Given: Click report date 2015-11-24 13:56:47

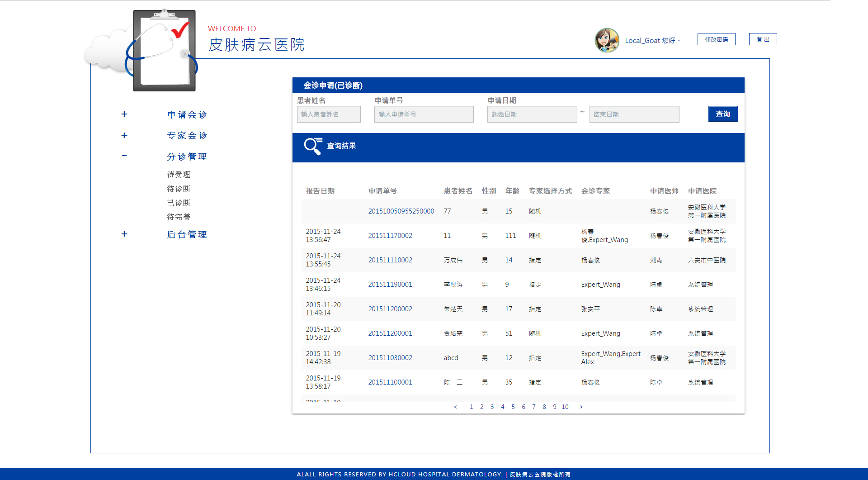Looking at the screenshot, I should (x=323, y=236).
